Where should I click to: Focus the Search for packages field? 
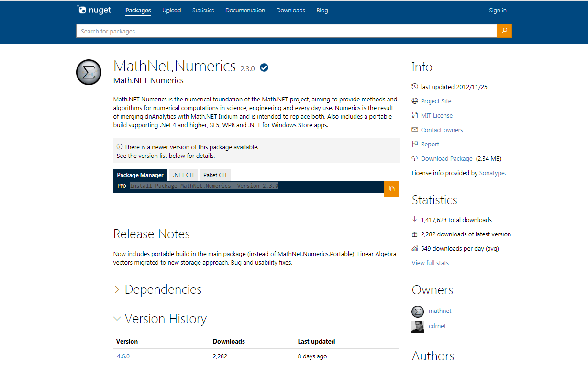point(286,31)
